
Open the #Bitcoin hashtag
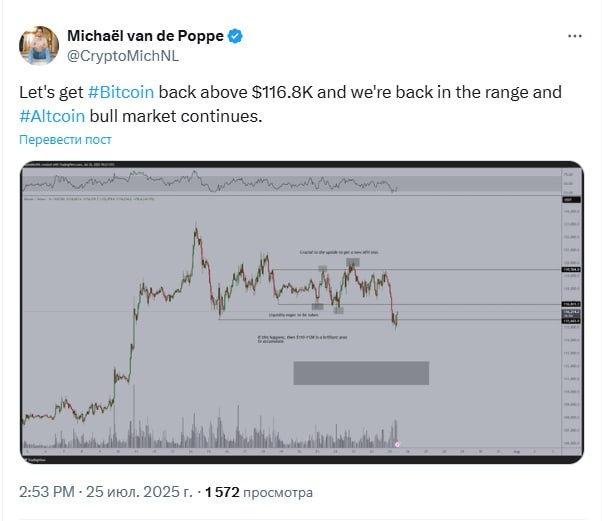point(120,92)
